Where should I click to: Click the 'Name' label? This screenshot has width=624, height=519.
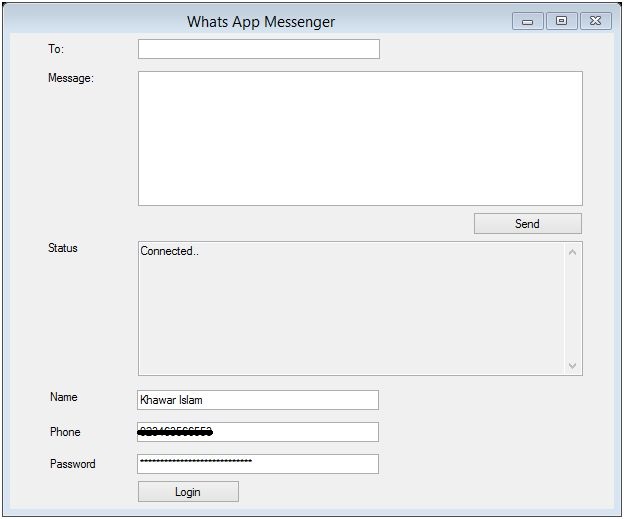tap(64, 397)
